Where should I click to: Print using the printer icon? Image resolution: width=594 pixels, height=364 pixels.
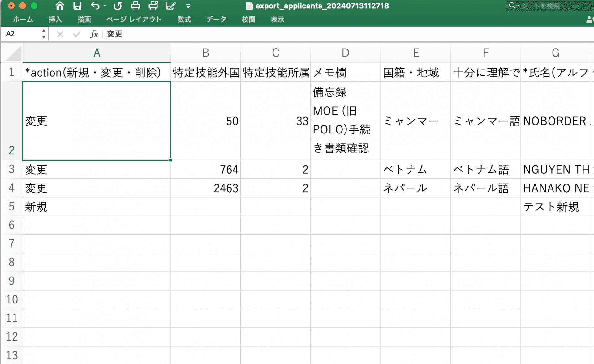[x=136, y=6]
